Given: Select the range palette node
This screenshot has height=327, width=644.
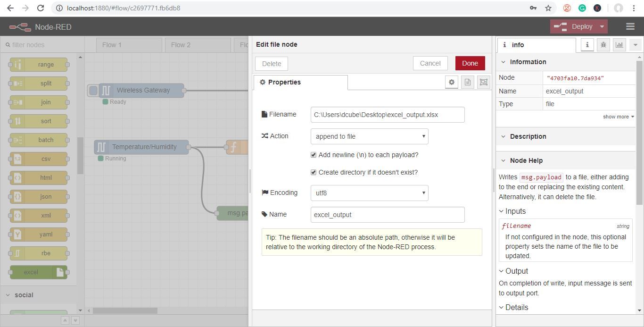Looking at the screenshot, I should coord(39,65).
